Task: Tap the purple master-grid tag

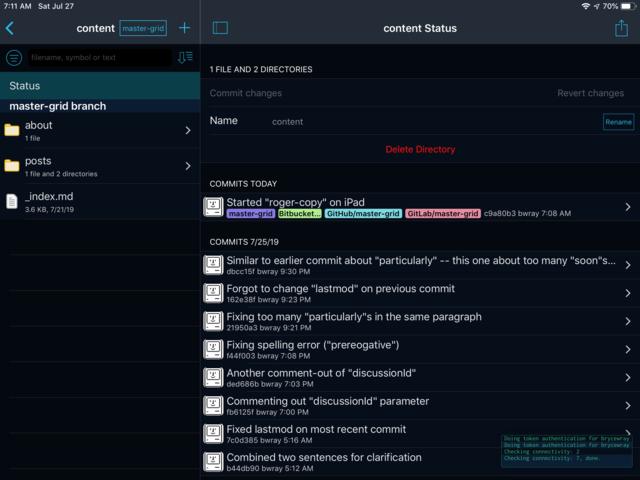Action: tap(251, 213)
